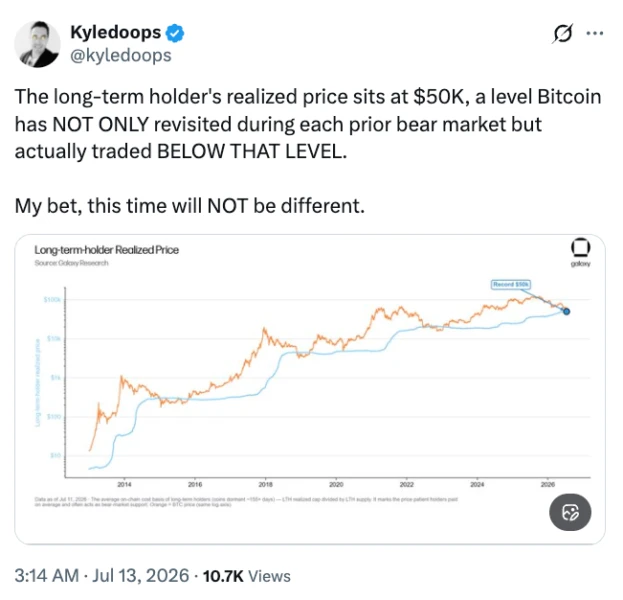The height and width of the screenshot is (600, 623).
Task: Click the Source Galaxy Research caption
Action: pyautogui.click(x=71, y=263)
